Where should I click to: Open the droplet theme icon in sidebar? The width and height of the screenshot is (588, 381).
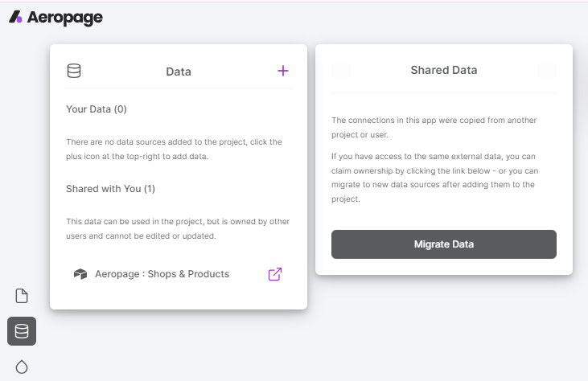click(22, 367)
